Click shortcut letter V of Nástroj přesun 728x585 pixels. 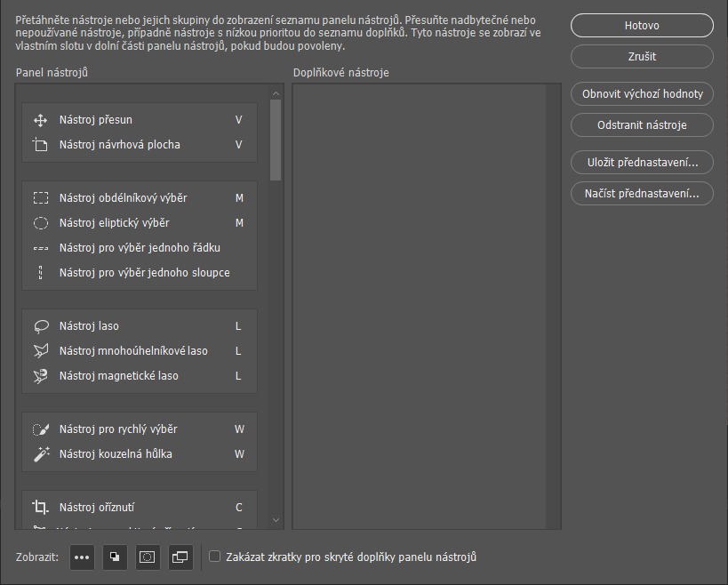238,120
